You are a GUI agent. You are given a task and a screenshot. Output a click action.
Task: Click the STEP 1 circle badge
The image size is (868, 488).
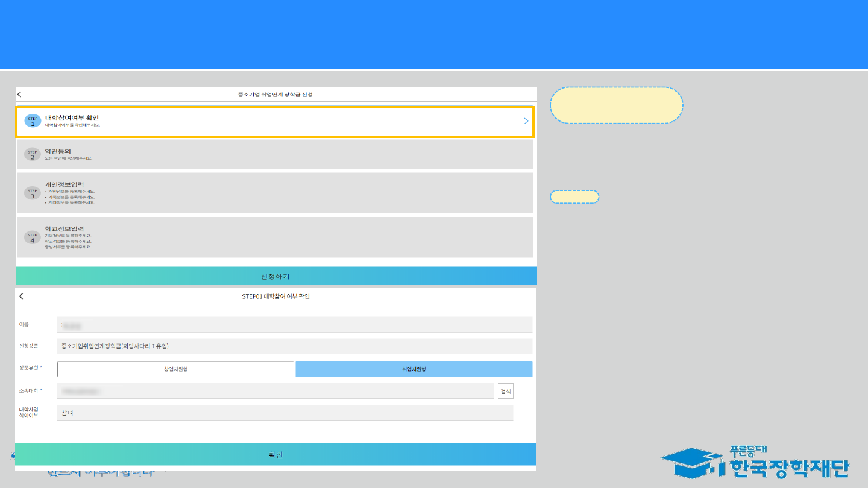tap(33, 121)
